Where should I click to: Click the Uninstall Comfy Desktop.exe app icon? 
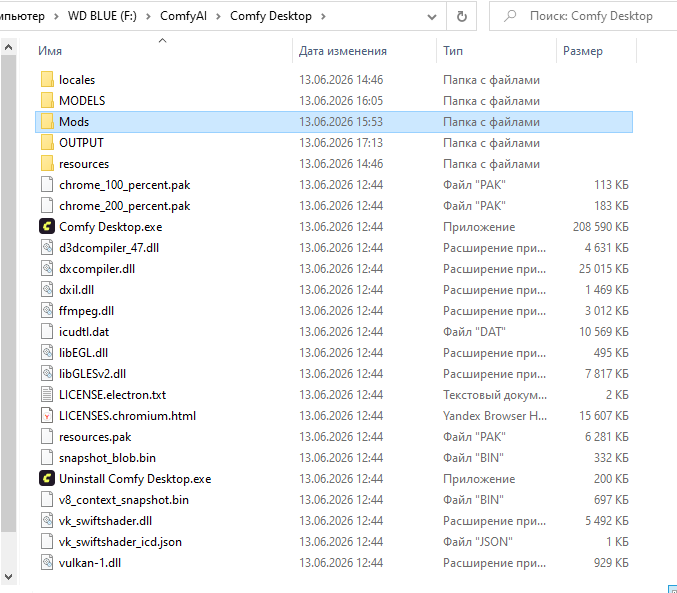pyautogui.click(x=47, y=478)
